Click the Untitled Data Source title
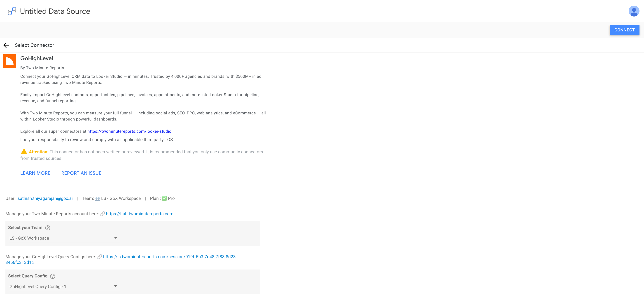Image resolution: width=644 pixels, height=298 pixels. coord(55,11)
